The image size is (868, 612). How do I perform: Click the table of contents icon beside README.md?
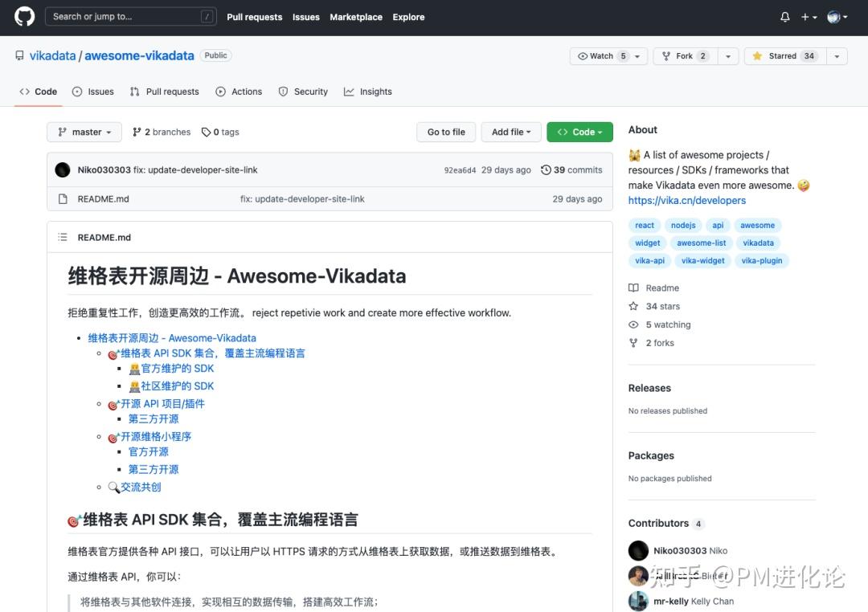(x=62, y=237)
